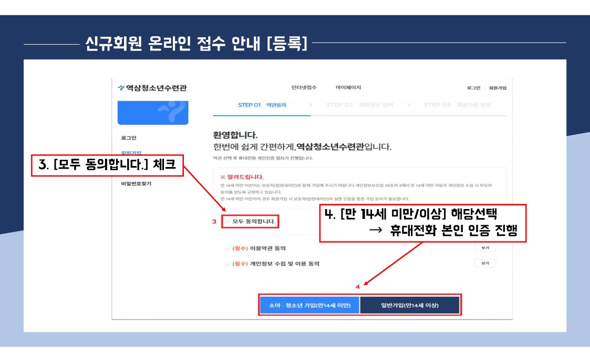The width and height of the screenshot is (590, 364).
Task: Check the 모두 동의합니다 checkbox
Action: pos(227,222)
